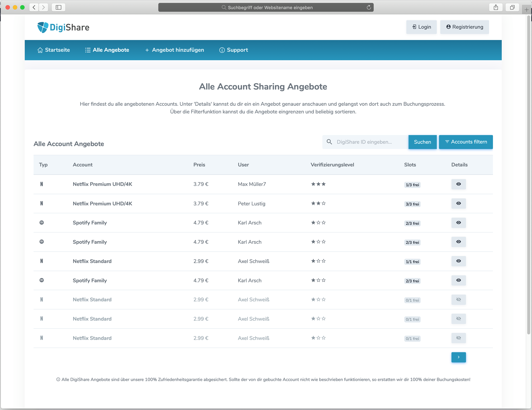Click the Slots column header
This screenshot has height=410, width=532.
pos(410,165)
